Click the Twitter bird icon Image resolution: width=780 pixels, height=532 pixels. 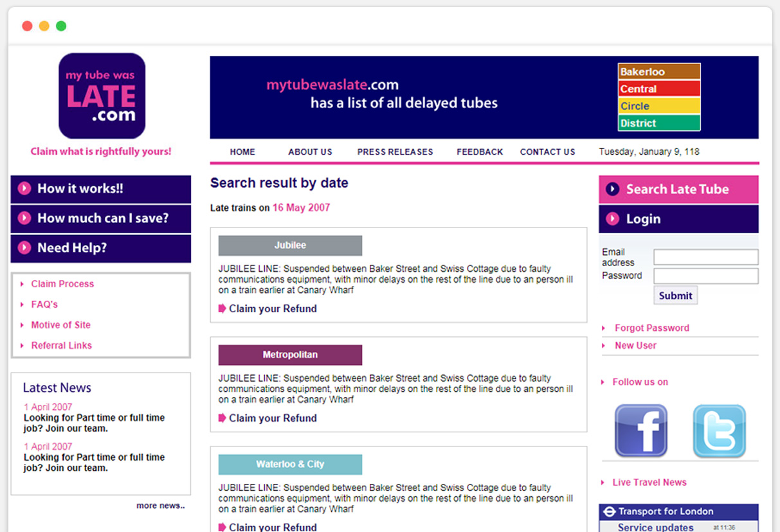pyautogui.click(x=719, y=430)
